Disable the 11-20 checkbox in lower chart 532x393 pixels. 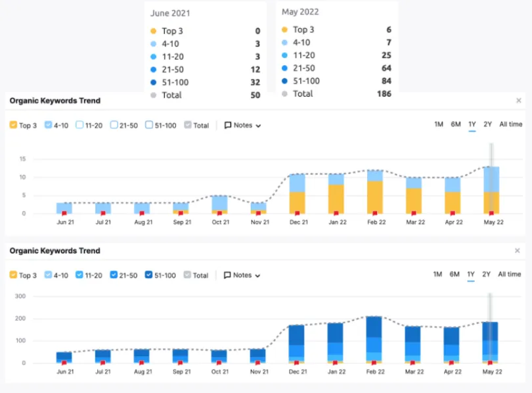point(79,275)
